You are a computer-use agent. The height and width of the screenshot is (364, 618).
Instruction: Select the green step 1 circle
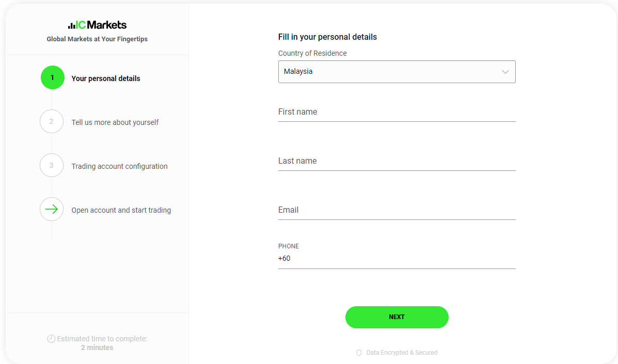pyautogui.click(x=53, y=77)
